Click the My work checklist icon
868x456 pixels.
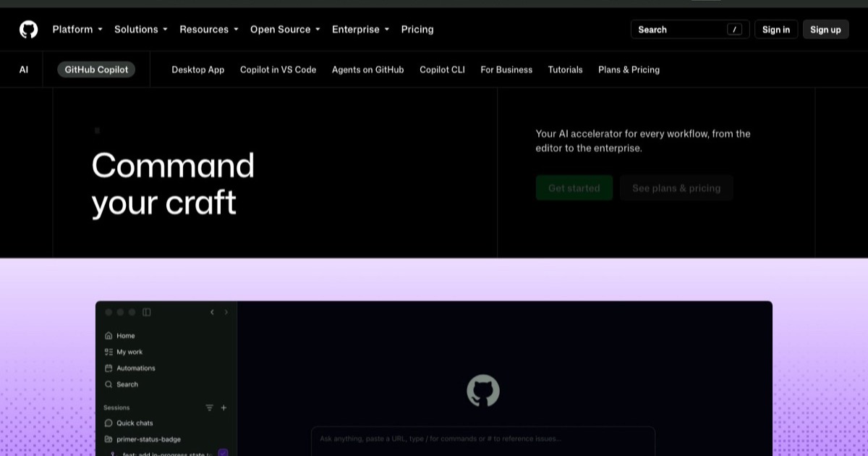tap(109, 352)
